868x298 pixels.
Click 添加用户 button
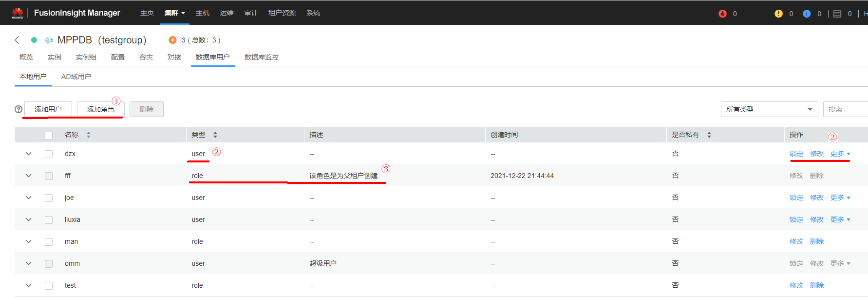(48, 109)
